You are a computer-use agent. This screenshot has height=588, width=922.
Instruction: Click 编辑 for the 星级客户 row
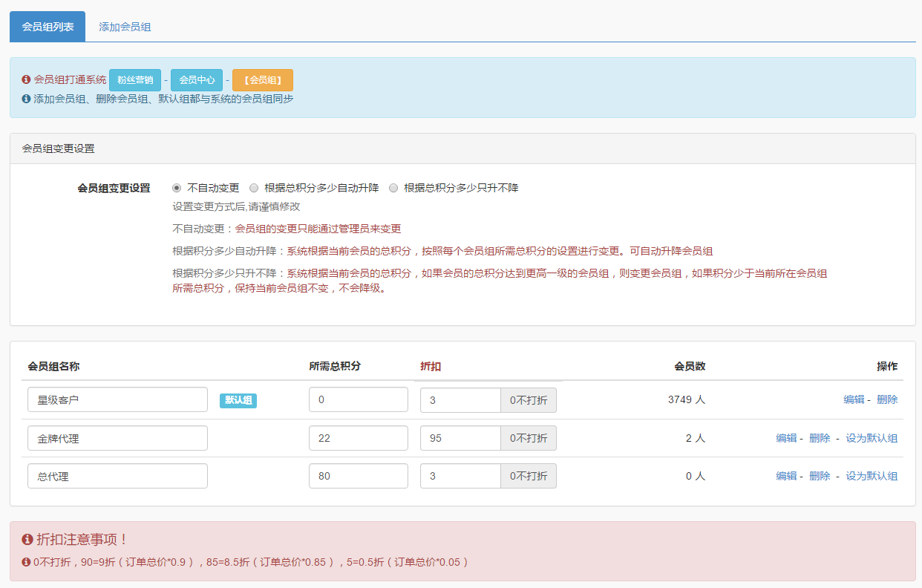(854, 399)
